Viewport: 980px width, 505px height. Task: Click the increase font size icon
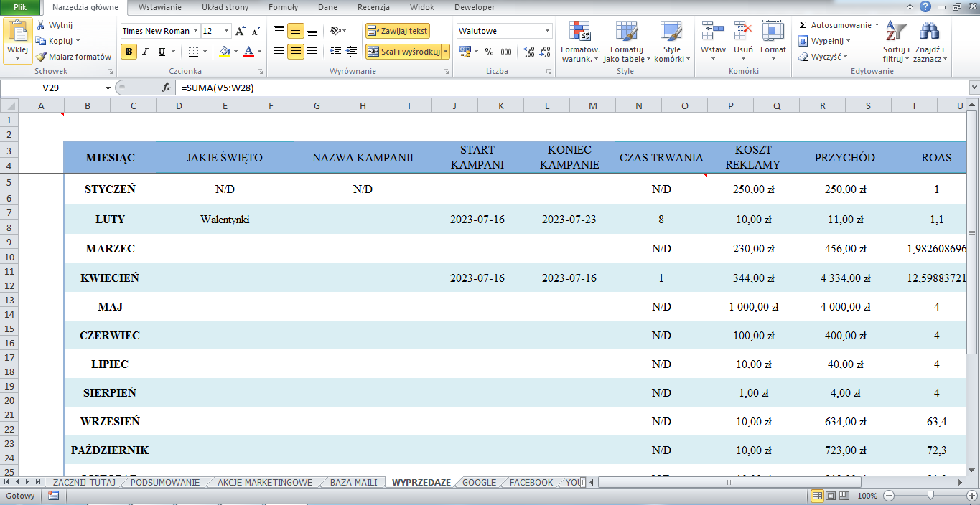(x=241, y=31)
